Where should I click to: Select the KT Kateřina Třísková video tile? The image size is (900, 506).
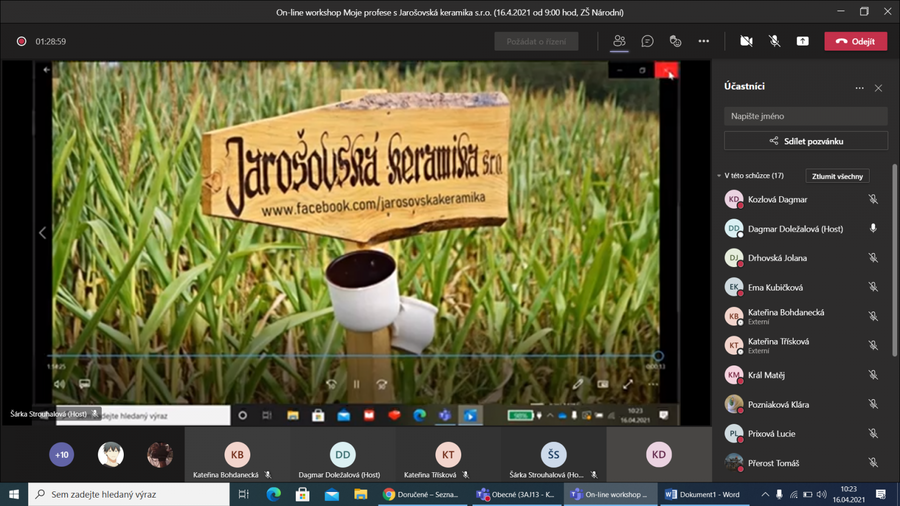pyautogui.click(x=448, y=454)
